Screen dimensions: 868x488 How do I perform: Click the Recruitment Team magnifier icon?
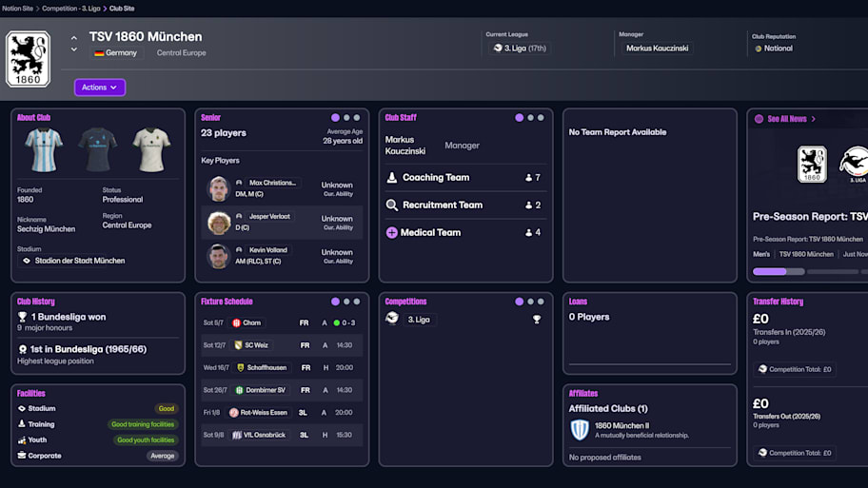tap(391, 205)
